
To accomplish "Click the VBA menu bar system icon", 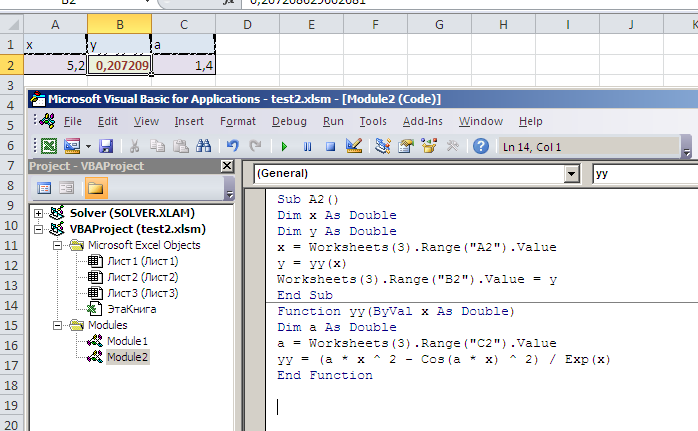I will coord(47,121).
